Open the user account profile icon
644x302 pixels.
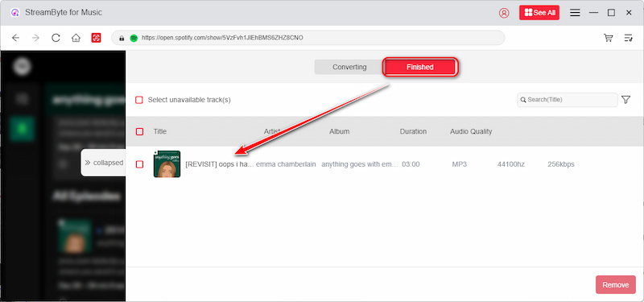504,13
